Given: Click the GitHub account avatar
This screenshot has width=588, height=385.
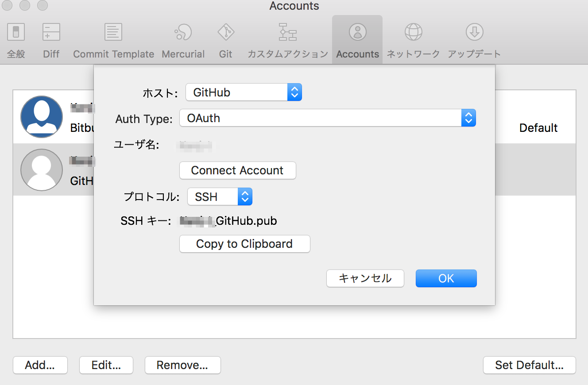Looking at the screenshot, I should (x=42, y=170).
